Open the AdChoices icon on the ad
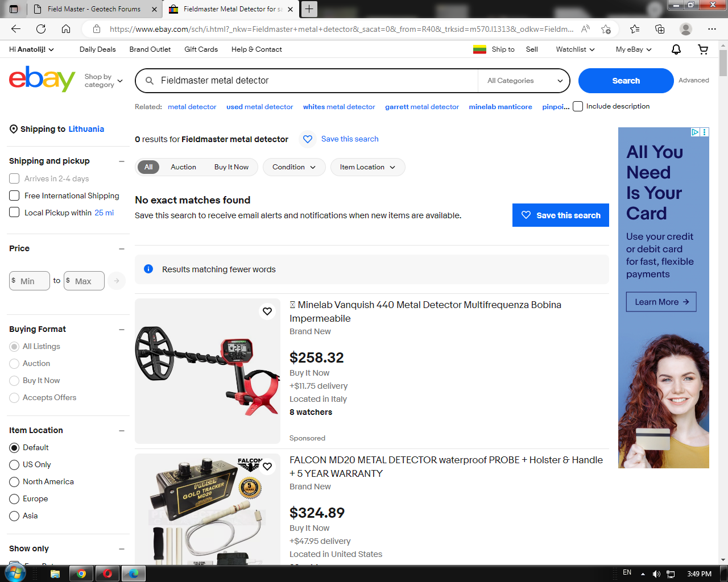The height and width of the screenshot is (582, 728). click(x=695, y=132)
